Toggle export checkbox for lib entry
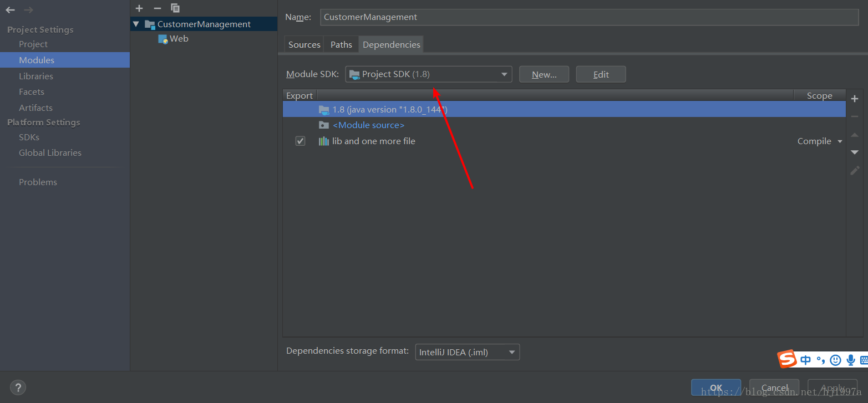 pos(300,141)
